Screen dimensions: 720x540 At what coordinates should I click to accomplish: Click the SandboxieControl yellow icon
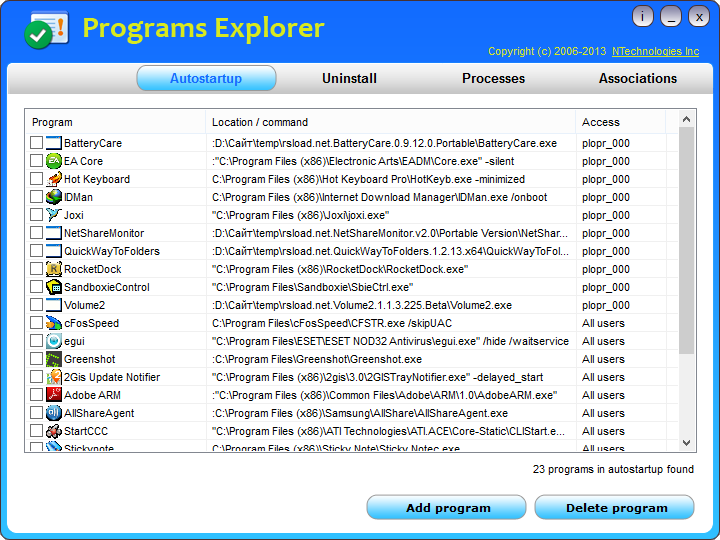(x=54, y=287)
